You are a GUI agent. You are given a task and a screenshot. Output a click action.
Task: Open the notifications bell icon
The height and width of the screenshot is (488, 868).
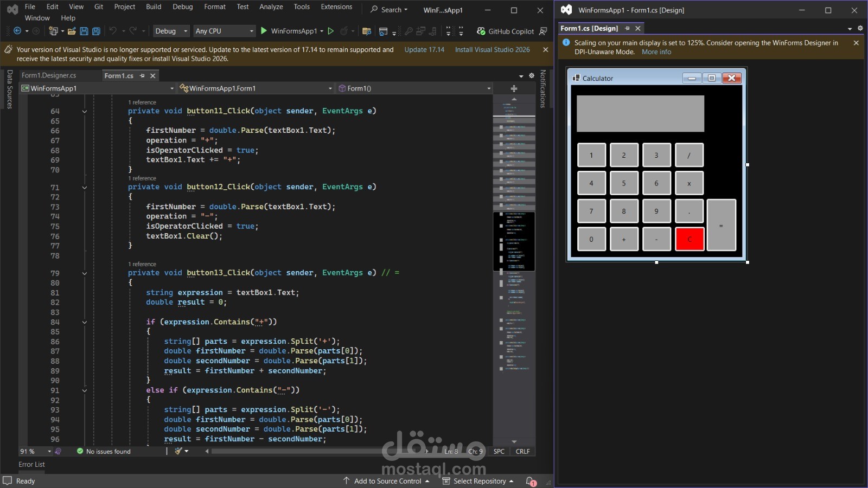coord(530,481)
